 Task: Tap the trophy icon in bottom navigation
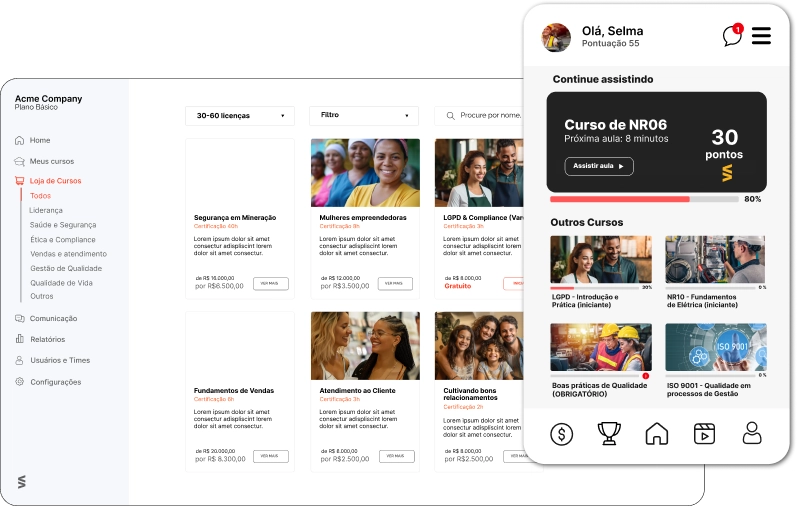(x=608, y=433)
